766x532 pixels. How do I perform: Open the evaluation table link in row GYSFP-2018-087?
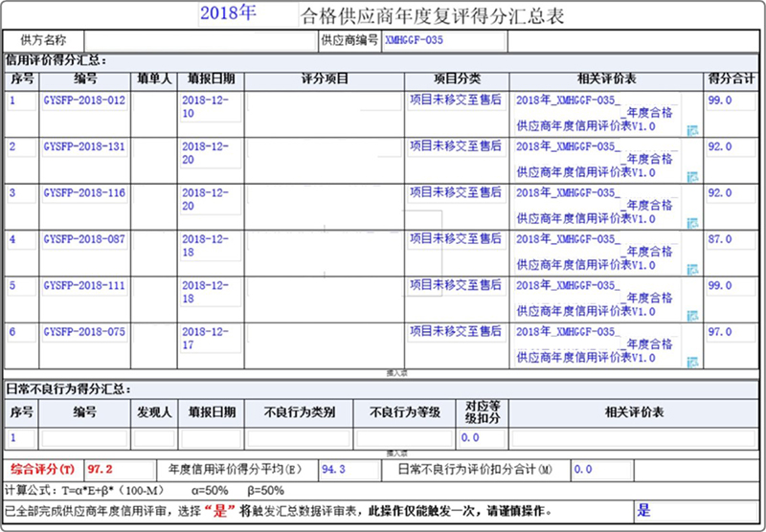click(597, 253)
